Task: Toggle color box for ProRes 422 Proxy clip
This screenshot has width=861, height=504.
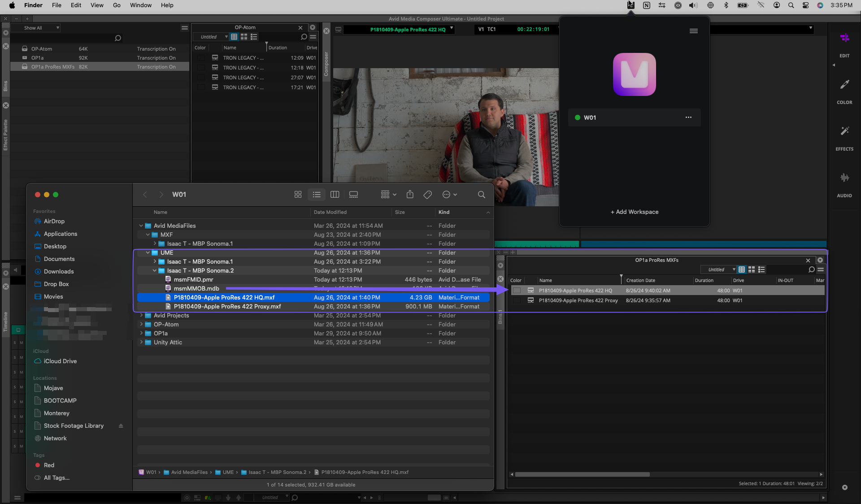Action: coord(517,300)
